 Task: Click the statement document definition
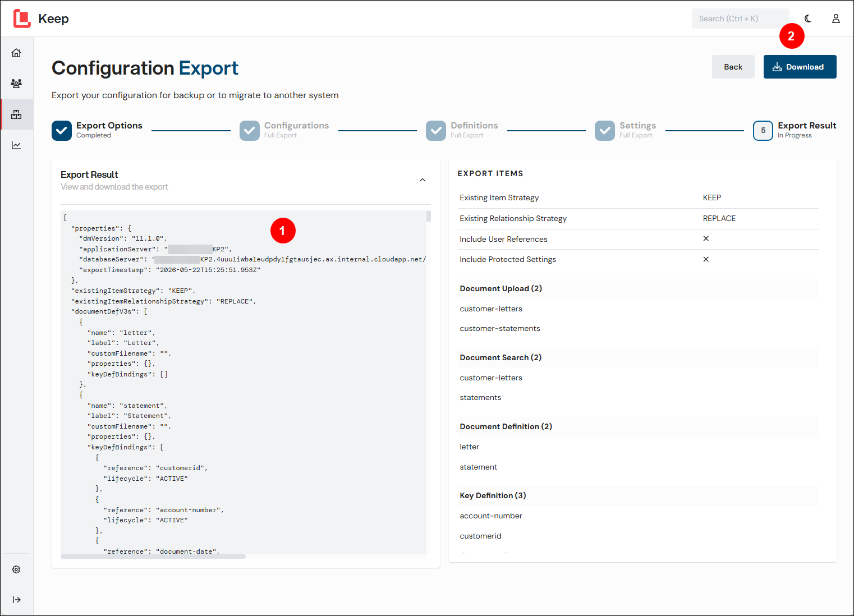[479, 467]
